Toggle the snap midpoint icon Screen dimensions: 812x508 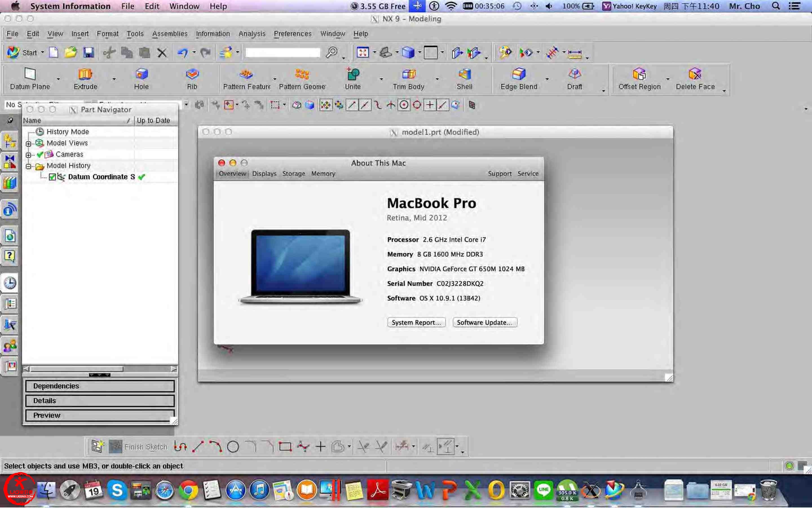365,105
